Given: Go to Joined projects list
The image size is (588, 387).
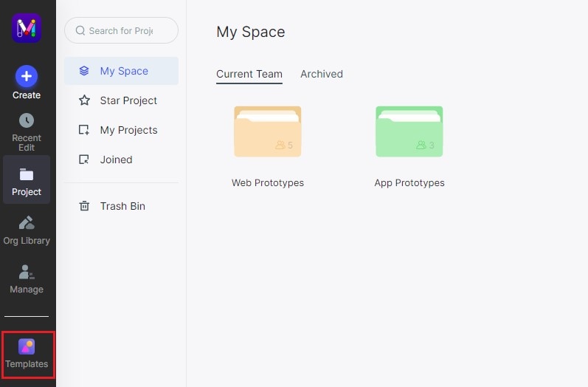Looking at the screenshot, I should coord(116,160).
